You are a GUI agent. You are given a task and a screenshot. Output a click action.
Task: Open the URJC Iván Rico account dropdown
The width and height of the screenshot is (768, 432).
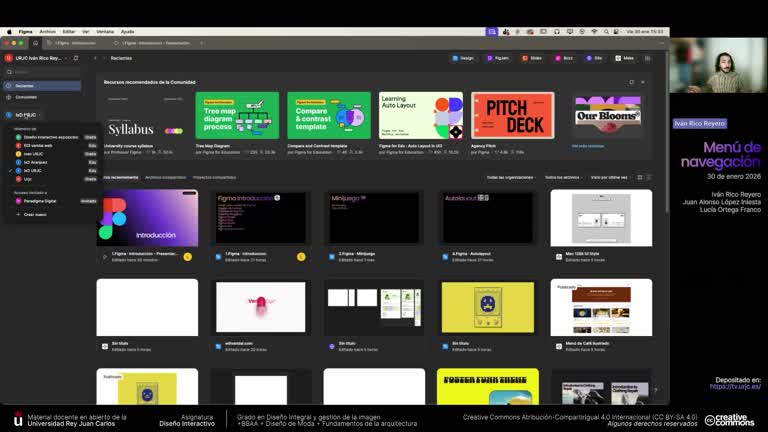click(36, 58)
